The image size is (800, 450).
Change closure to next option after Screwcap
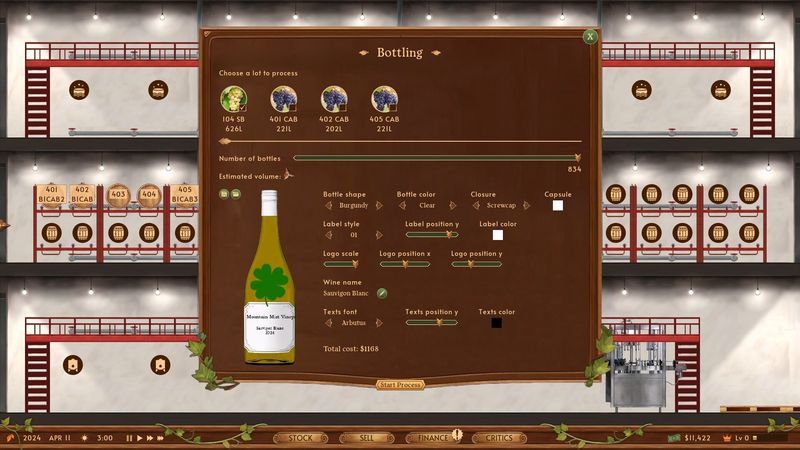pyautogui.click(x=527, y=205)
